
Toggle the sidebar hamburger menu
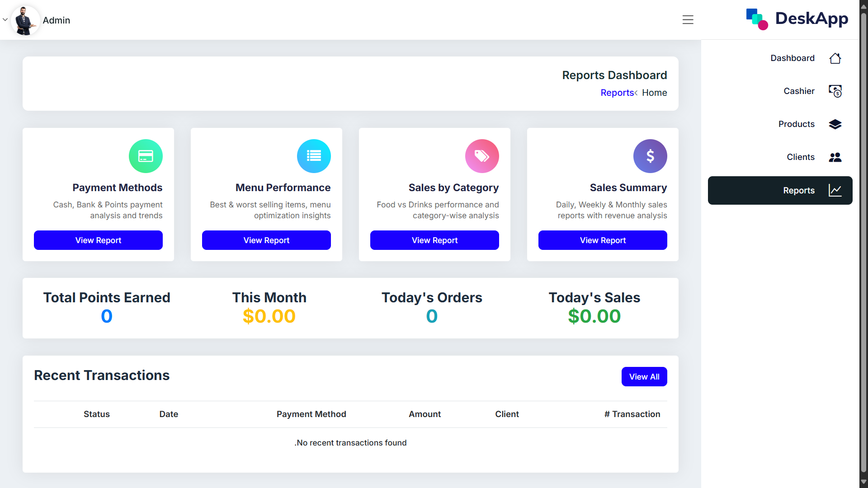[688, 20]
